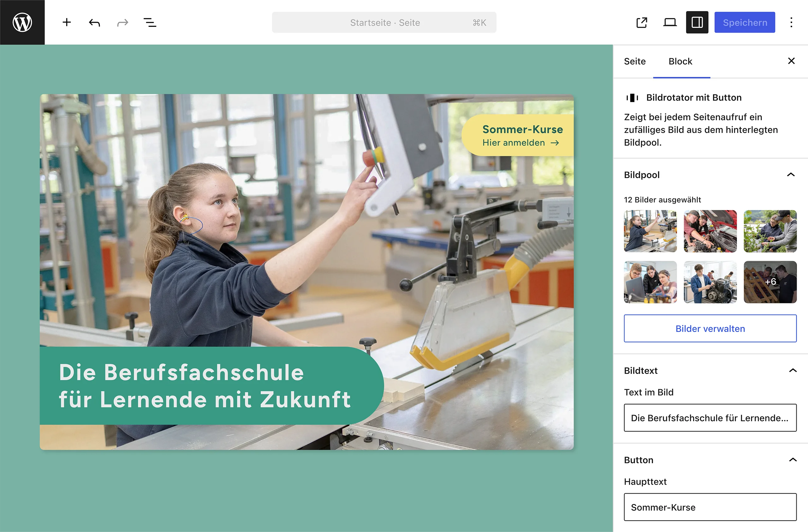Redo the last undone change

[122, 22]
